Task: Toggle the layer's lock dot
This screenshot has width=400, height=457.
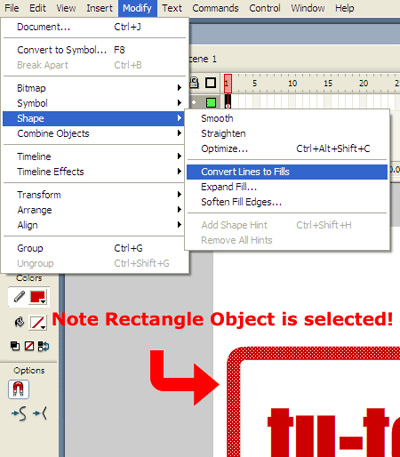Action: click(x=194, y=102)
